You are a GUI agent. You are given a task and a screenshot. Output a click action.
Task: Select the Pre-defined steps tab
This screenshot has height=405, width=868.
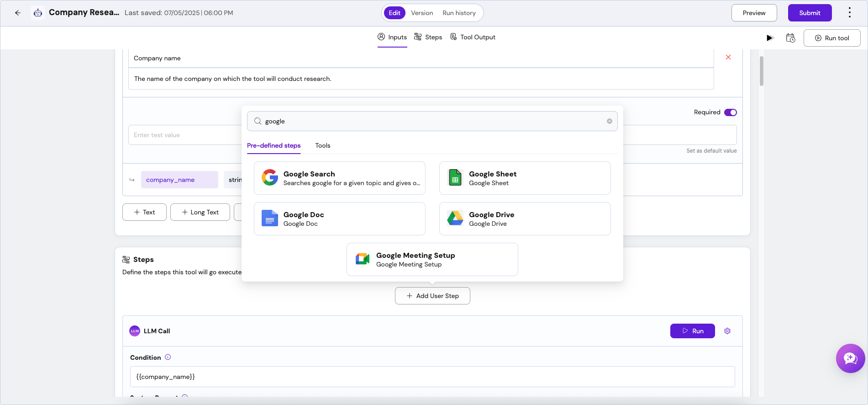[274, 145]
